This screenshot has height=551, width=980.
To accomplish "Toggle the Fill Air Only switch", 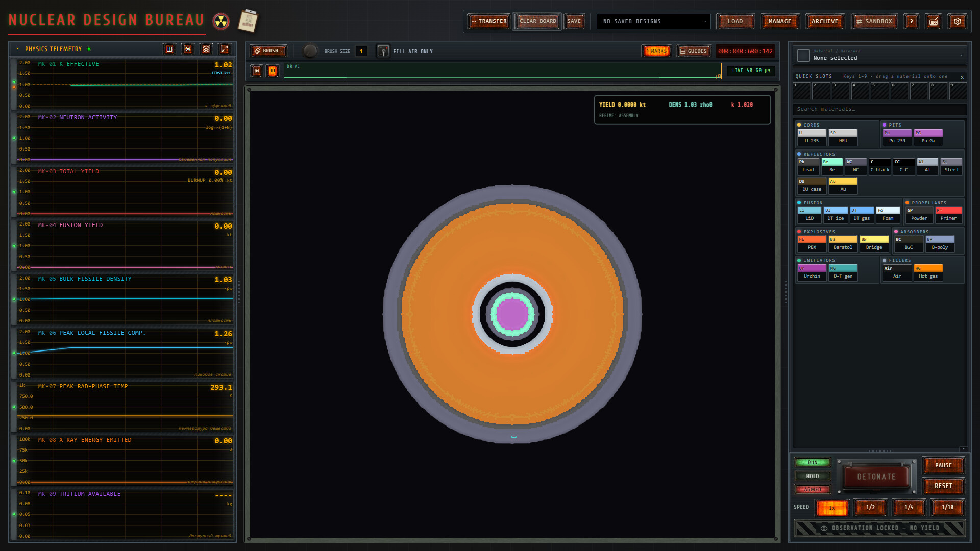I will coord(383,51).
